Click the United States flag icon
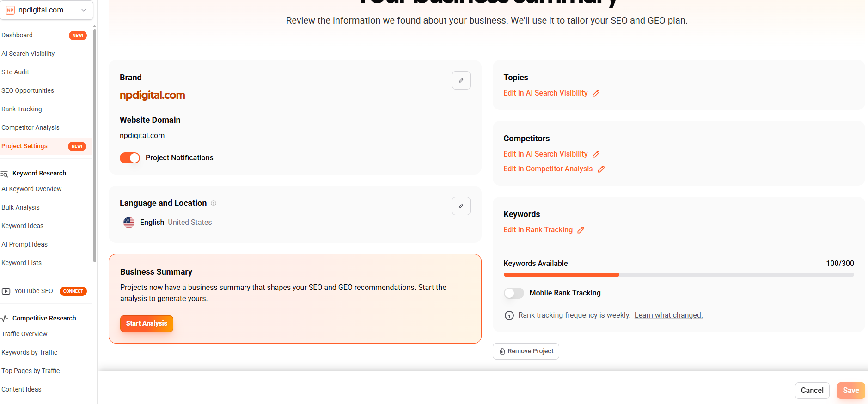This screenshot has width=868, height=404. click(x=129, y=223)
